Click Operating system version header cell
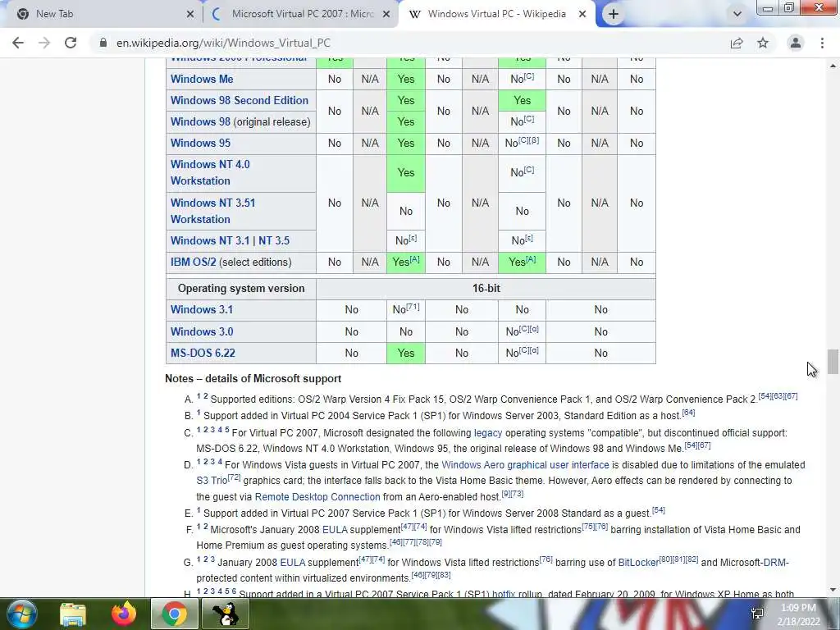This screenshot has height=630, width=840. (x=241, y=288)
